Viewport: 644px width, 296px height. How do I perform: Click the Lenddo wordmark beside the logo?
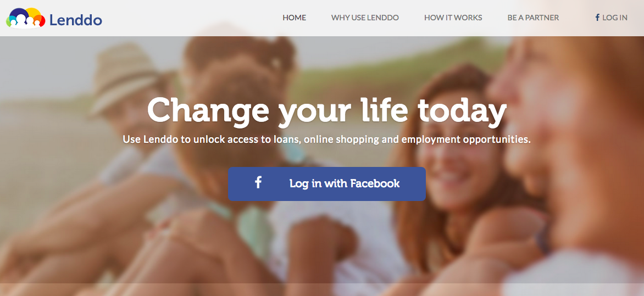click(76, 20)
